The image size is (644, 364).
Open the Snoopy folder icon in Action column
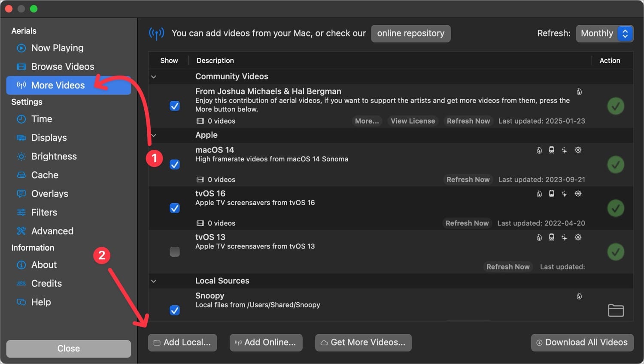click(x=616, y=310)
